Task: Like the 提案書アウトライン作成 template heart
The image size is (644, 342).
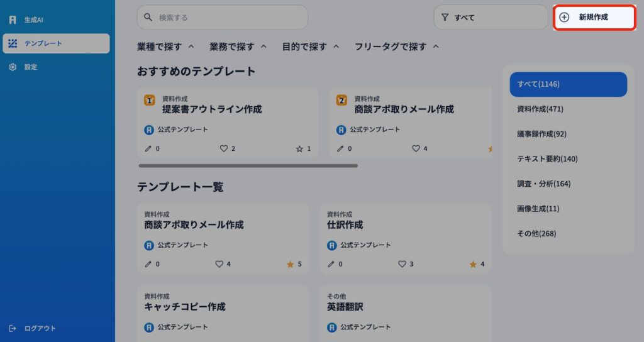Action: pyautogui.click(x=223, y=149)
